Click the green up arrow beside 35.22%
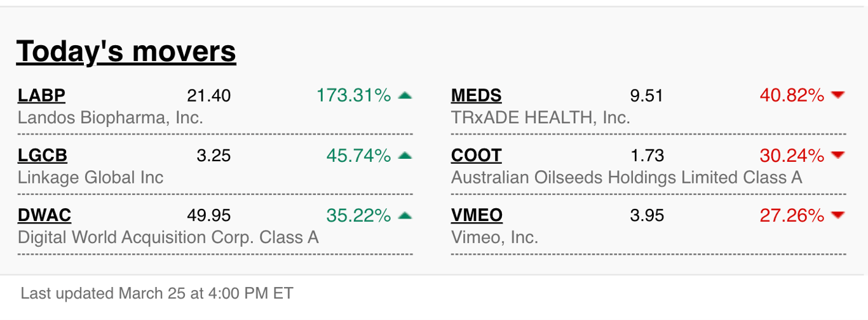Image resolution: width=868 pixels, height=320 pixels. coord(405,216)
